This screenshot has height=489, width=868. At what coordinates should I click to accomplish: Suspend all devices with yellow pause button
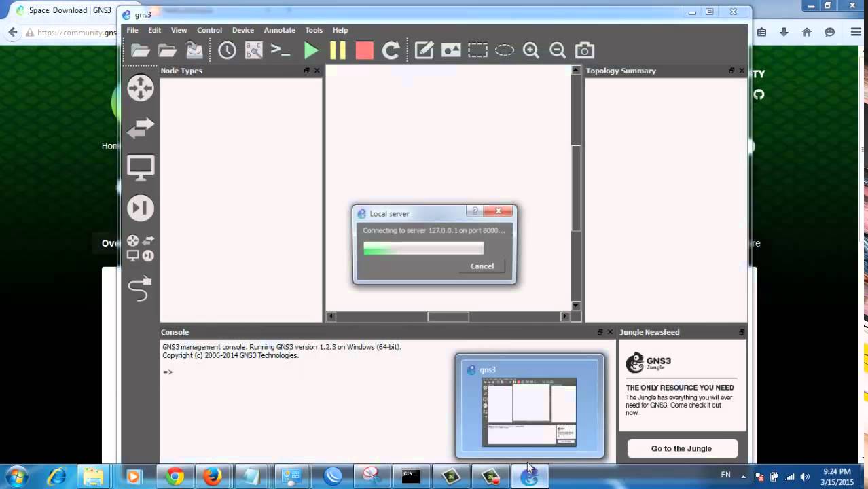338,50
